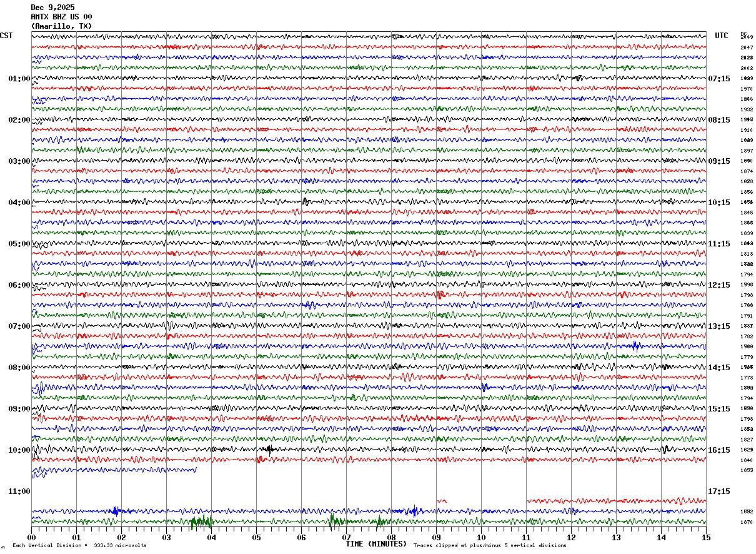This screenshot has height=554, width=756.
Task: Click the DC offset value '1827'
Action: coord(747,440)
